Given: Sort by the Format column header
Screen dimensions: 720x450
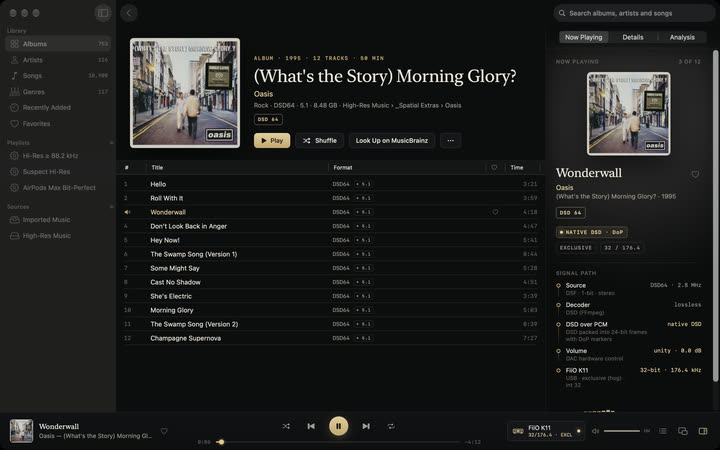Looking at the screenshot, I should coord(343,168).
